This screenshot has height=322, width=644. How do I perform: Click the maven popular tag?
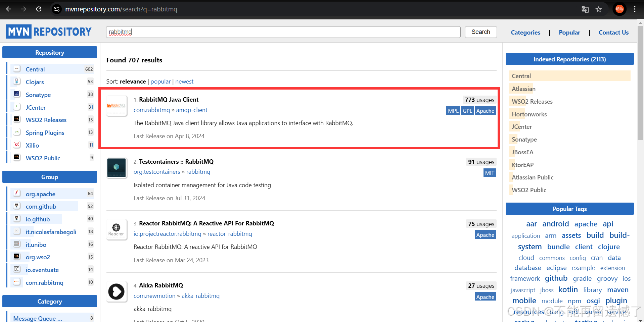pos(617,290)
